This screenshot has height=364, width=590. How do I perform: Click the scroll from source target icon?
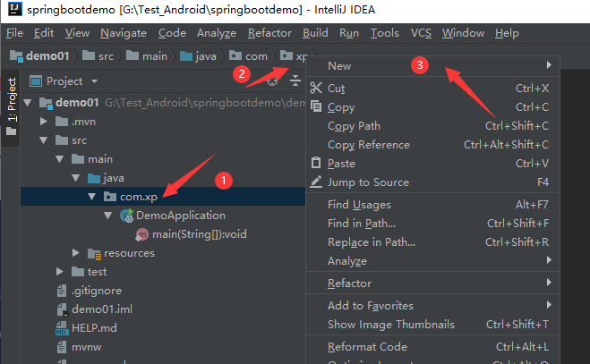coord(272,81)
